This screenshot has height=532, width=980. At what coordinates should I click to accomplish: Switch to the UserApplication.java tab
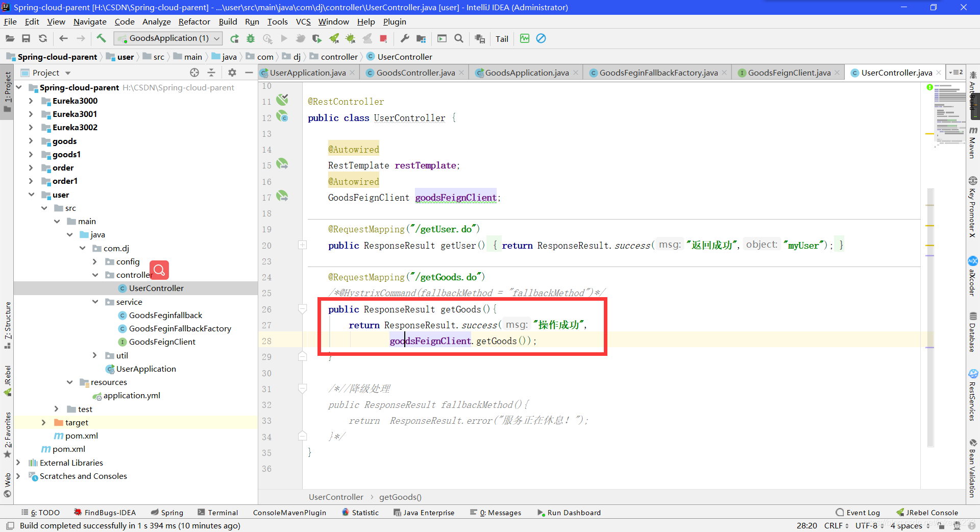coord(308,72)
